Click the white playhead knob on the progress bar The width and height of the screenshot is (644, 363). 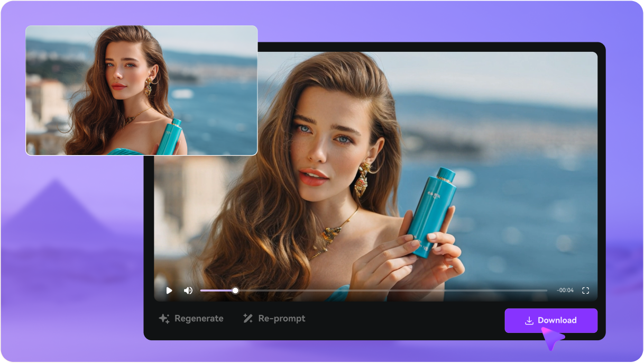[235, 291]
